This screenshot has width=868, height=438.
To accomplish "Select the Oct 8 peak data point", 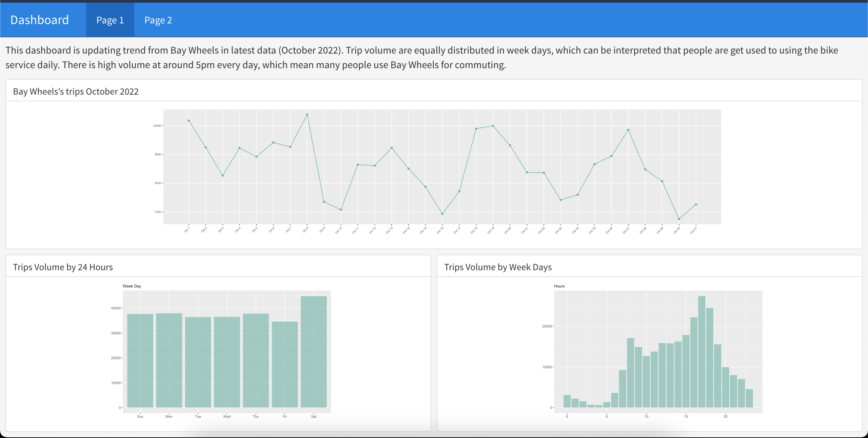I will 307,115.
